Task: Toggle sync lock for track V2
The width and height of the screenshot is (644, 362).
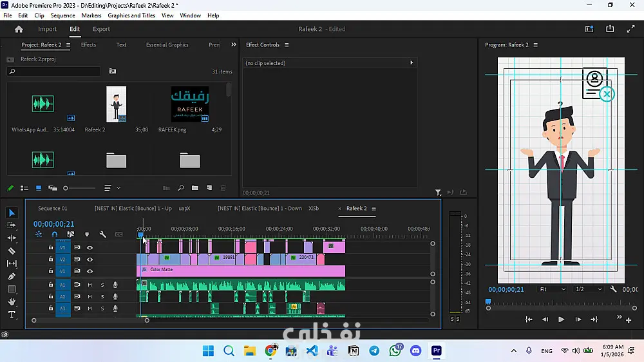Action: point(77,260)
